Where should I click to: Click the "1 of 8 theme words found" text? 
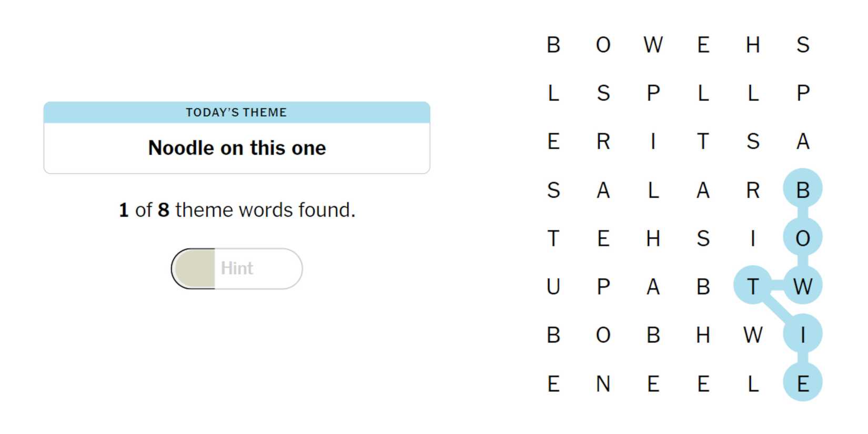pos(237,210)
